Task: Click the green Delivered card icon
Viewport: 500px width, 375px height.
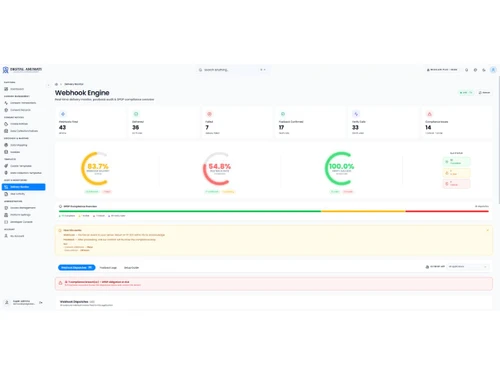Action: tap(136, 114)
